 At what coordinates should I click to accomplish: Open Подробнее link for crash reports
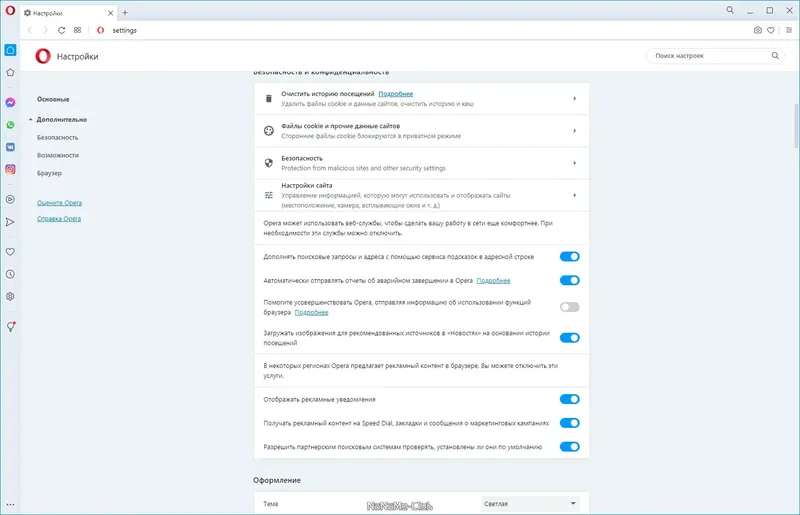coord(493,281)
